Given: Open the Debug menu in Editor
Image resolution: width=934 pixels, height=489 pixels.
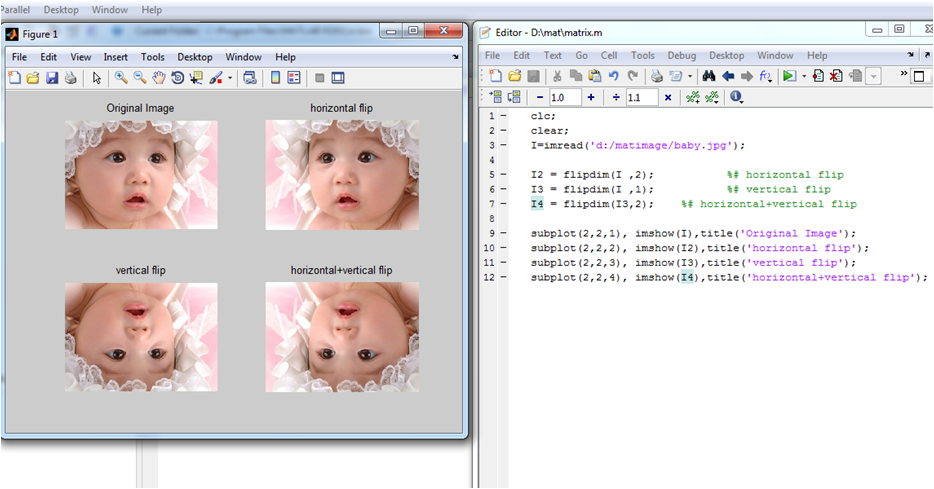Looking at the screenshot, I should tap(681, 55).
